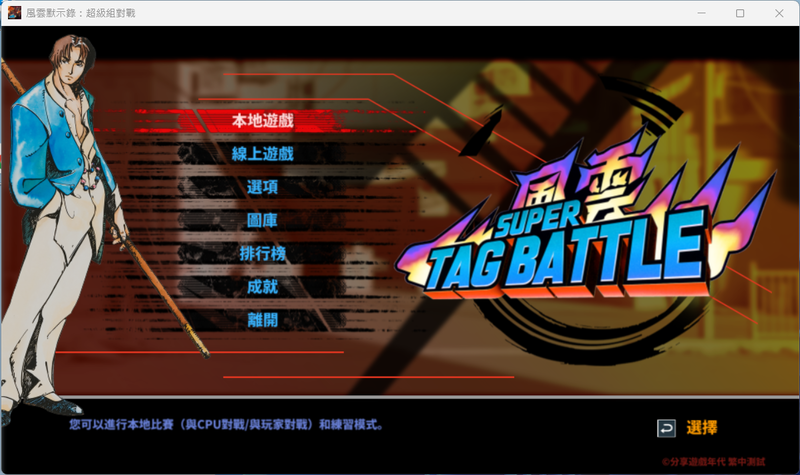The image size is (800, 475).
Task: Open the 成就 achievements screen
Action: pos(262,287)
